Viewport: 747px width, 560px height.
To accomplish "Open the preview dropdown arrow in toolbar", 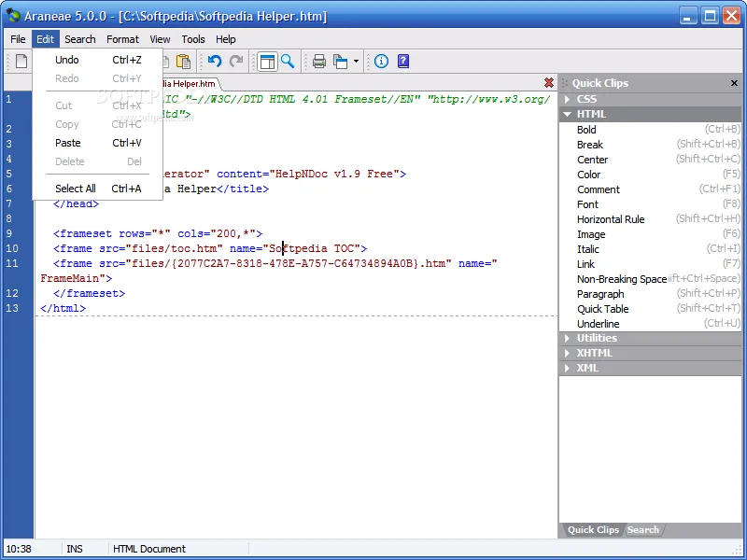I will (x=356, y=62).
